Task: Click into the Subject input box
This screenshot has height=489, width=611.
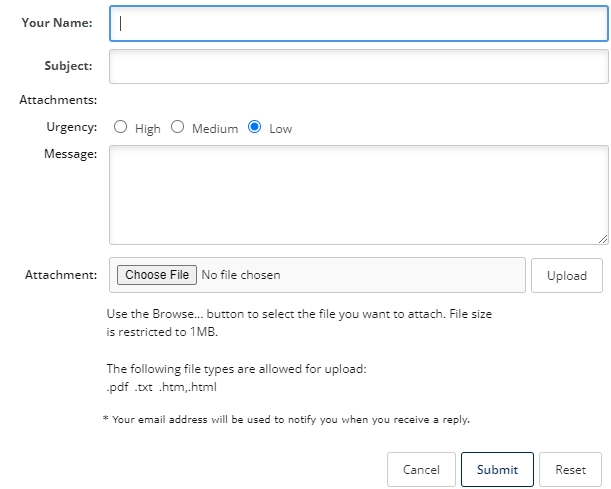Action: (358, 66)
